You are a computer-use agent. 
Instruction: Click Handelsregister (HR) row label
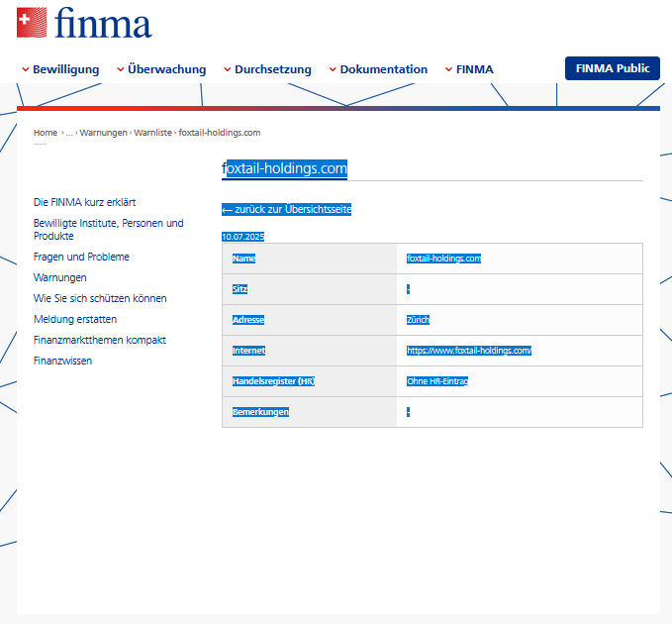(x=273, y=381)
